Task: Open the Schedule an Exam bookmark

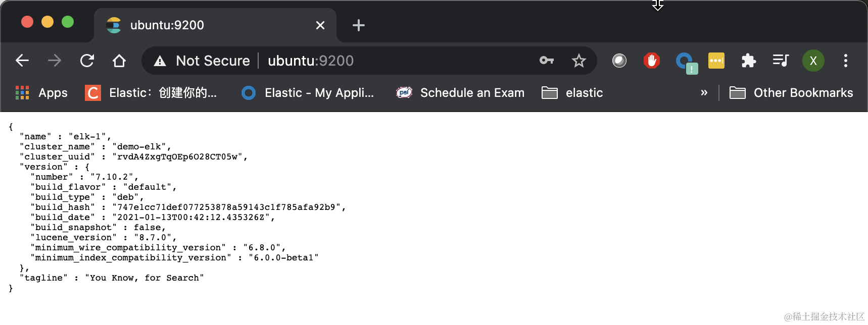Action: click(460, 93)
